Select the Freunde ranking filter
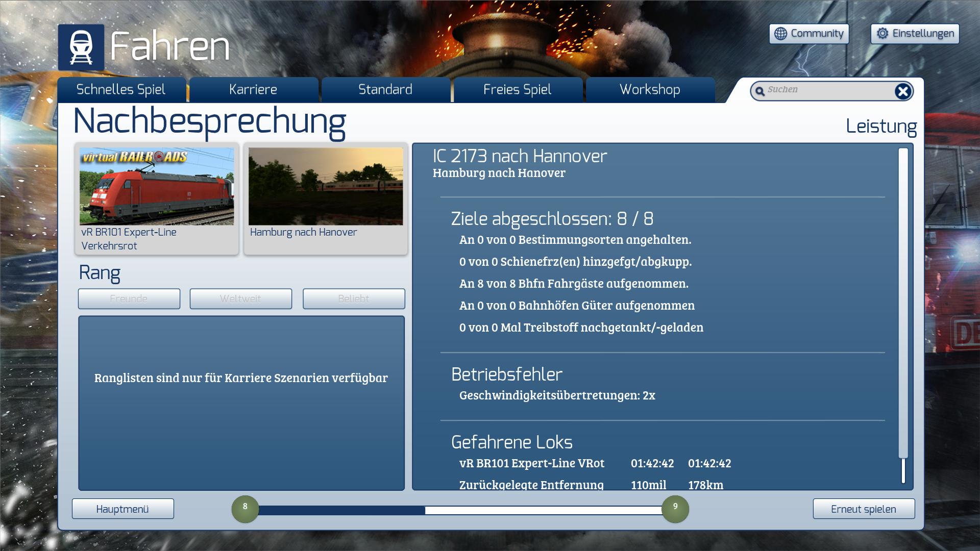This screenshot has width=980, height=551. pos(129,299)
